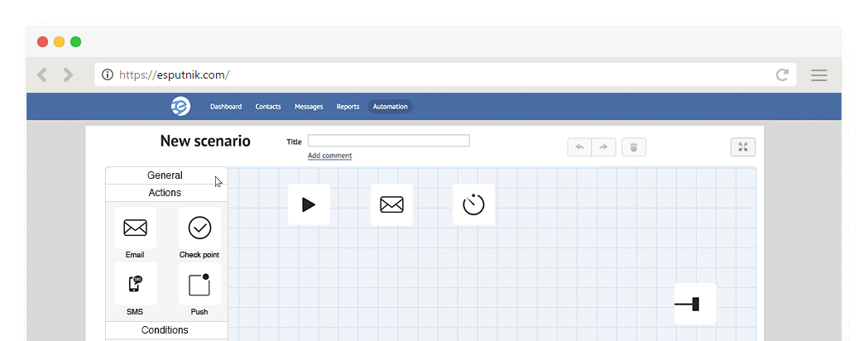The image size is (868, 341).
Task: Select the timer node on canvas
Action: point(473,204)
